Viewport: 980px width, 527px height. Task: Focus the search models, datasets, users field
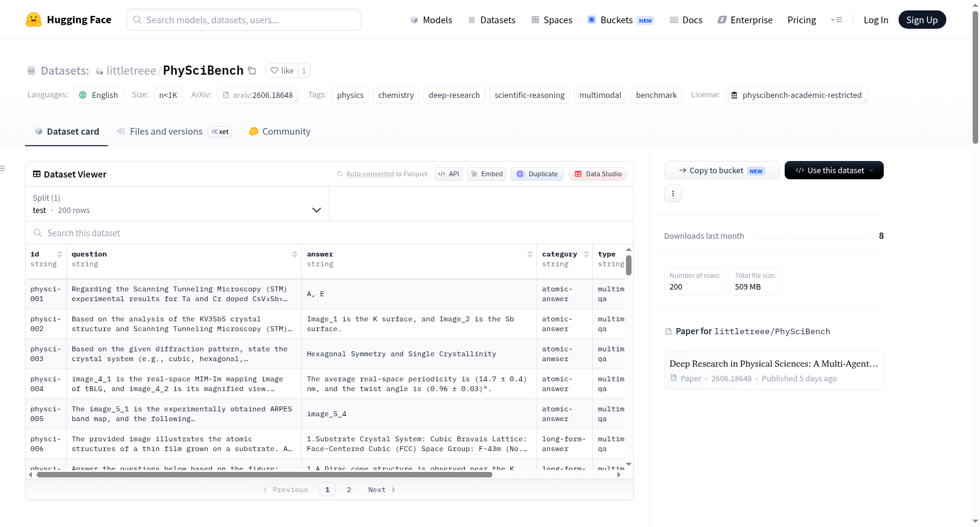tap(244, 20)
